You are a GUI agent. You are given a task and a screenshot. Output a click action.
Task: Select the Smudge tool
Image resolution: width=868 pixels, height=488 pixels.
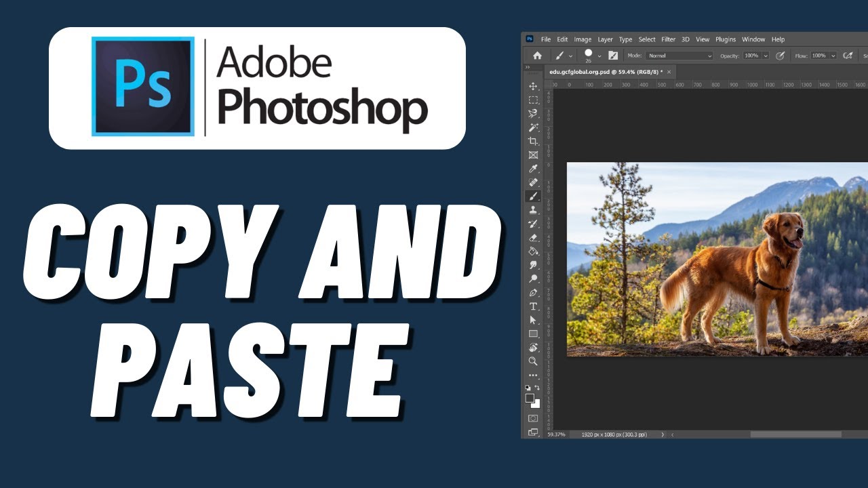click(x=533, y=265)
